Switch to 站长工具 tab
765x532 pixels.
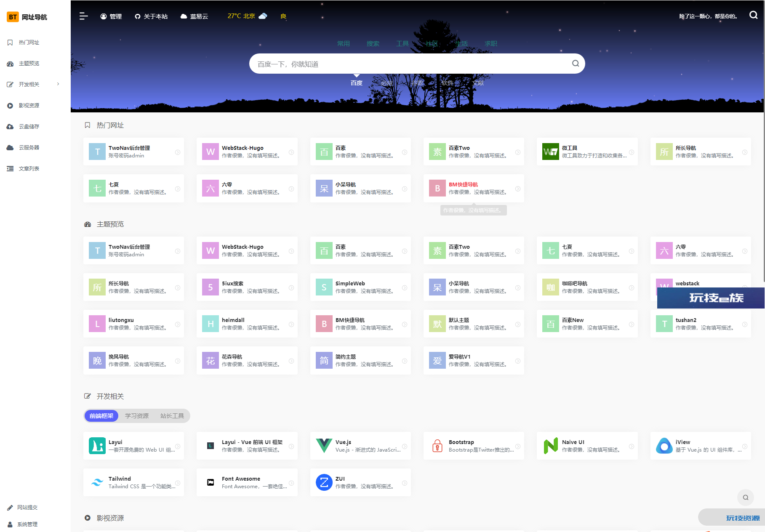click(172, 416)
